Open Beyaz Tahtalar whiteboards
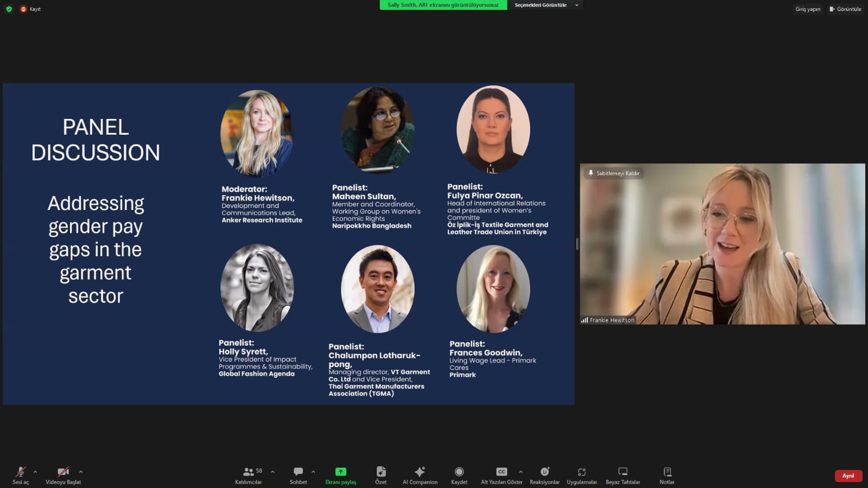The image size is (868, 488). [x=623, y=476]
